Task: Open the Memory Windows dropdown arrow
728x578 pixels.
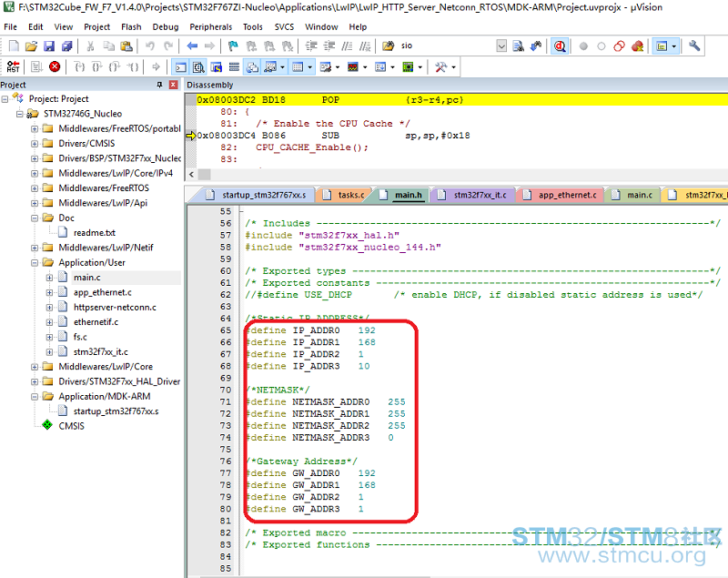Action: [309, 67]
